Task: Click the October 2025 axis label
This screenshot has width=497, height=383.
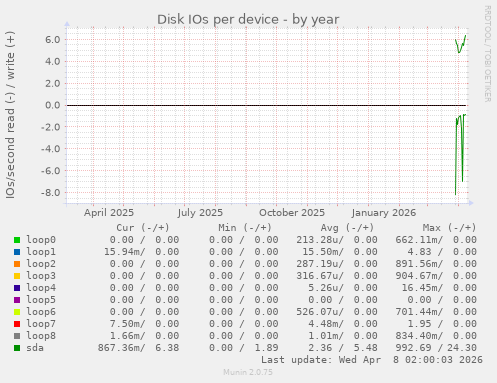Action: (x=292, y=213)
